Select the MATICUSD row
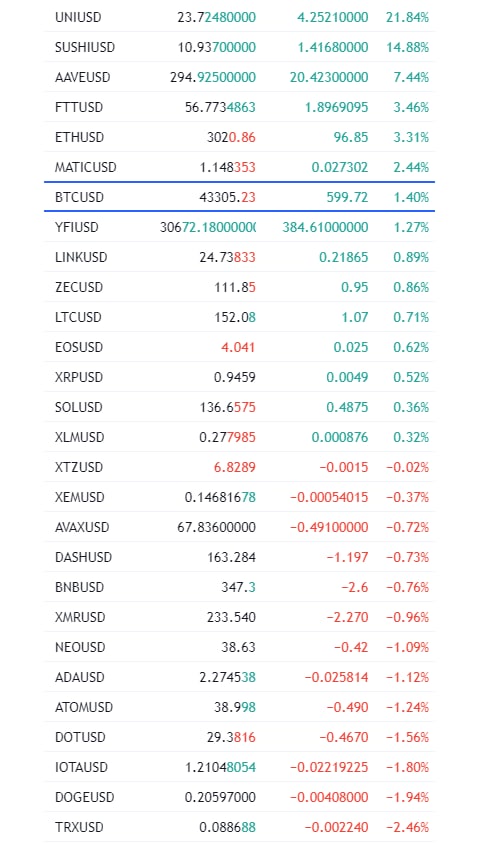The width and height of the screenshot is (488, 843). pos(239,167)
